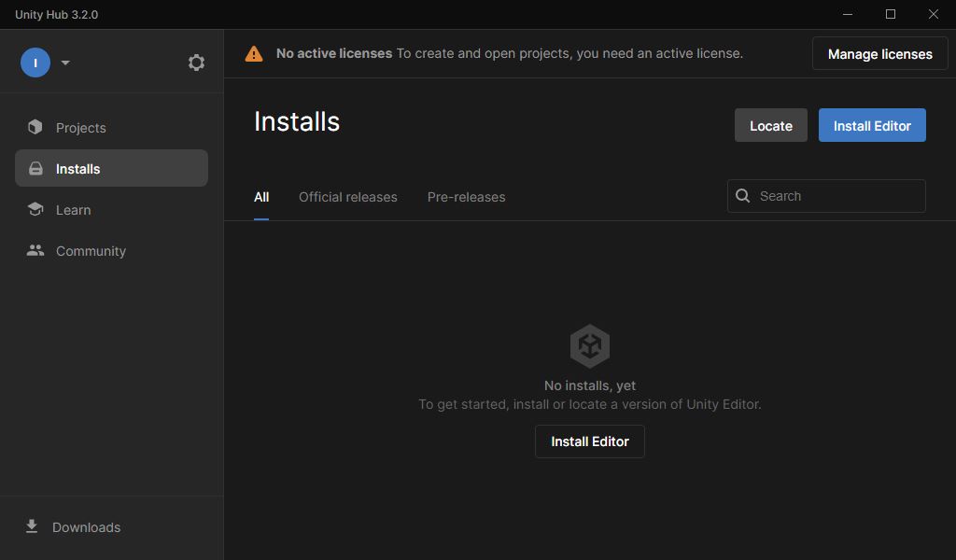
Task: Open the user account avatar
Action: pyautogui.click(x=35, y=63)
